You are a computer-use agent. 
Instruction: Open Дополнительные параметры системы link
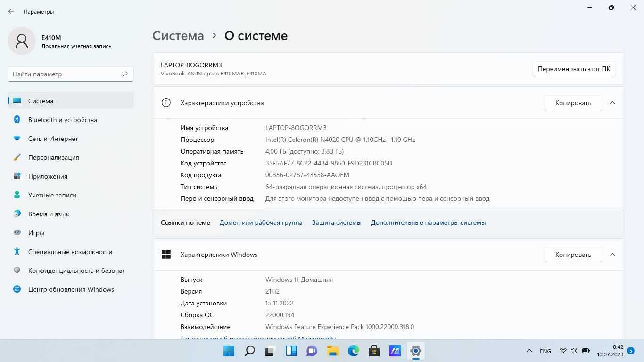pyautogui.click(x=428, y=222)
